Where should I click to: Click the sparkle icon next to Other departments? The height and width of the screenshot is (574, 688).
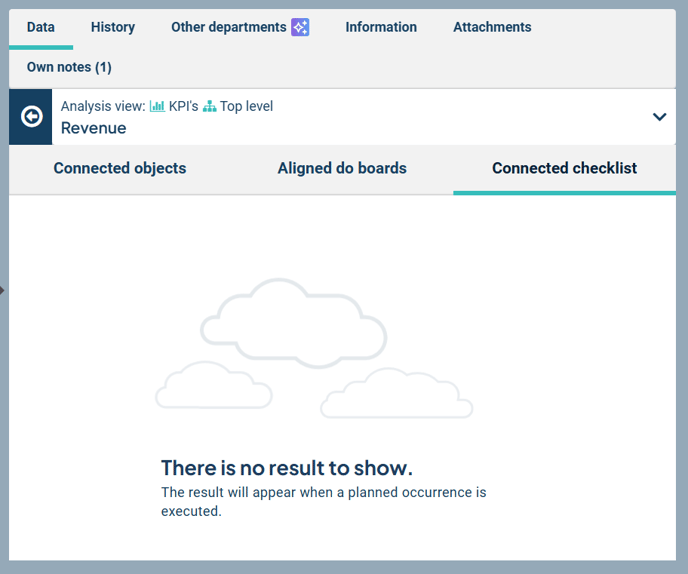pos(300,27)
